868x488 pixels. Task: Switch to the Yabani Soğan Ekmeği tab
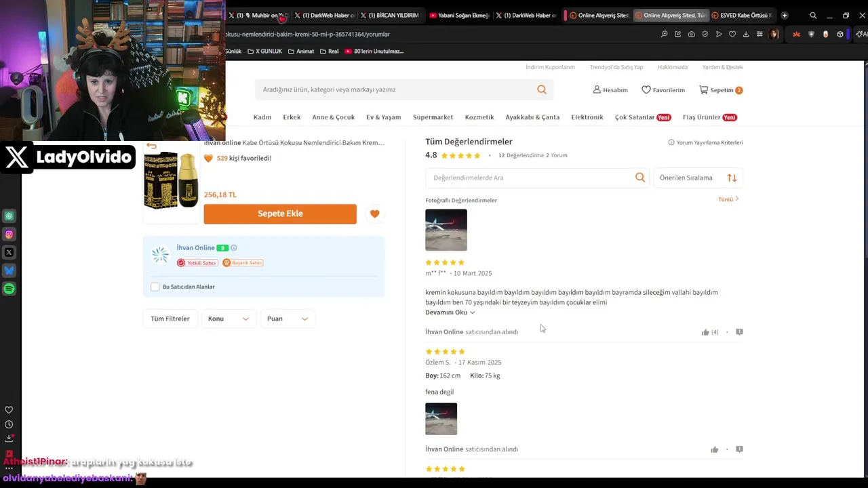point(458,16)
